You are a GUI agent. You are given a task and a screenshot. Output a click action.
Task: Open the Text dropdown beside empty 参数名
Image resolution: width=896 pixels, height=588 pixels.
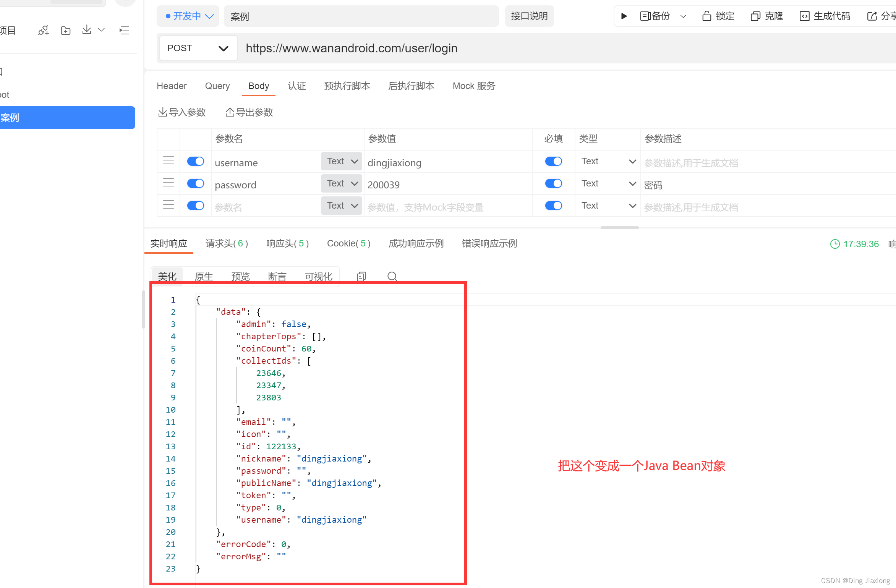[342, 206]
